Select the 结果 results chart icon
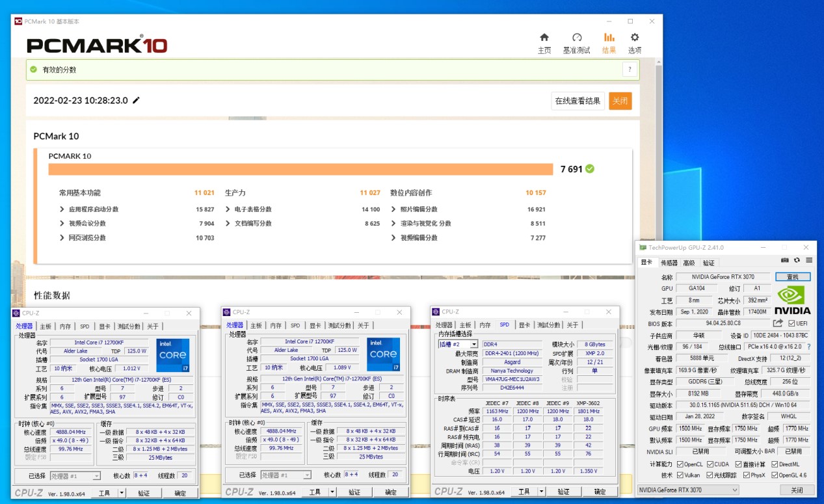 609,38
